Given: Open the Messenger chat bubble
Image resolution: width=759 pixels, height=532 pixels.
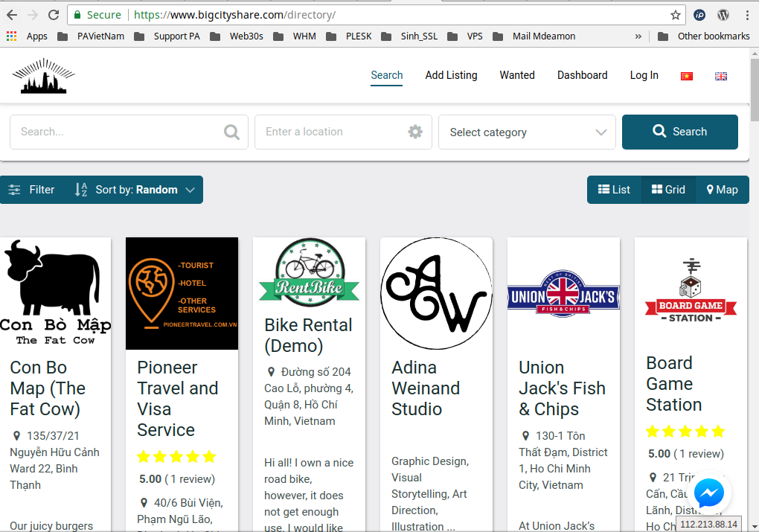Looking at the screenshot, I should pyautogui.click(x=709, y=493).
